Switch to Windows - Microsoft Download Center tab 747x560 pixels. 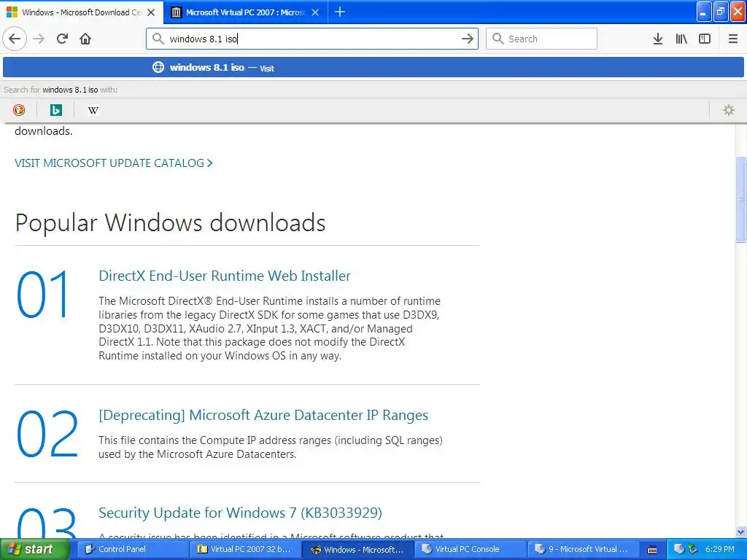(82, 12)
